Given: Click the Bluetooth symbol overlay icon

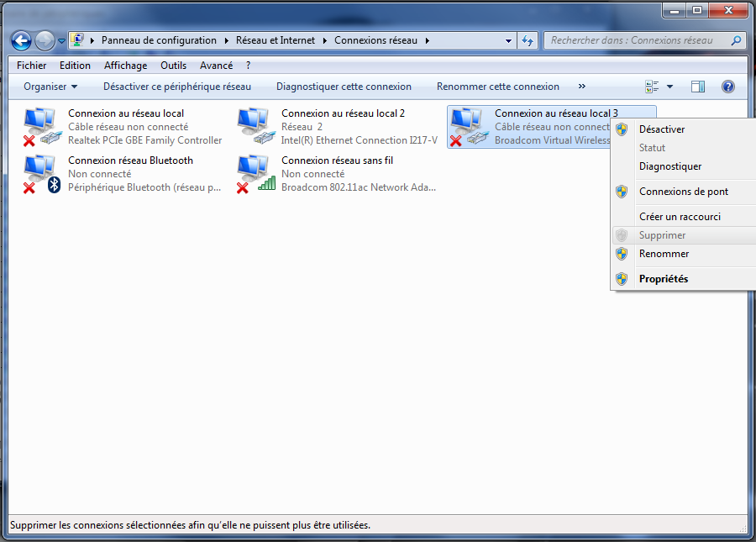Looking at the screenshot, I should [x=55, y=185].
